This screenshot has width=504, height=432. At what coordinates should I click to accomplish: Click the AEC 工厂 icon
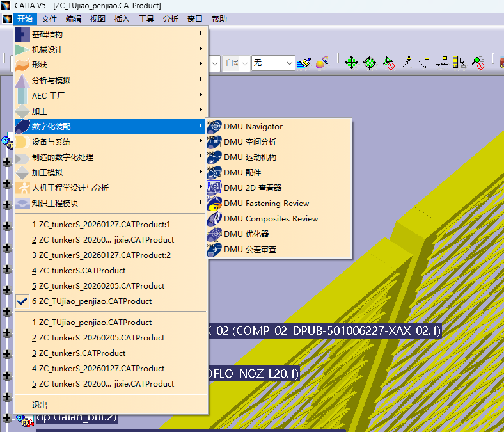pyautogui.click(x=22, y=96)
